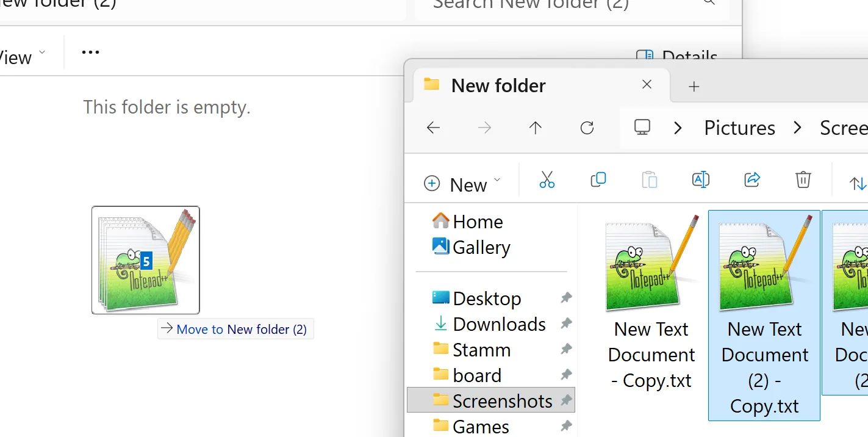Click Details pane button in back window
The image size is (868, 437).
point(676,57)
